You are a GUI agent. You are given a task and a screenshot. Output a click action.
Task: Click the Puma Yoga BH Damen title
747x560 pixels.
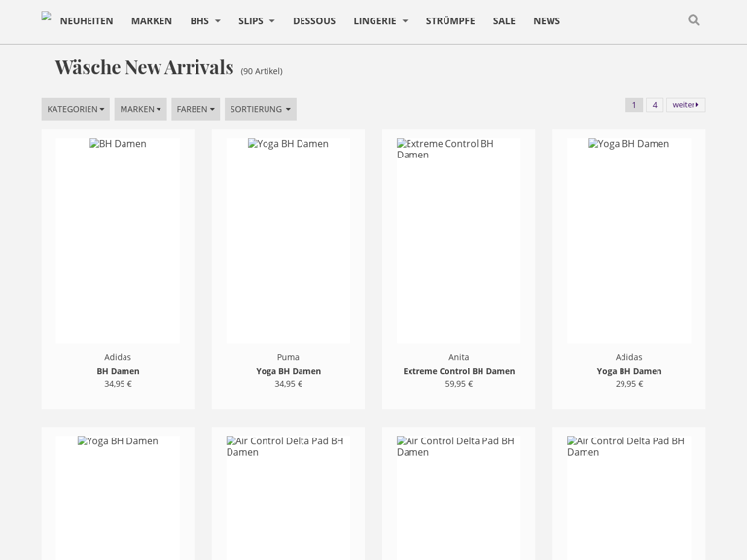tap(288, 371)
